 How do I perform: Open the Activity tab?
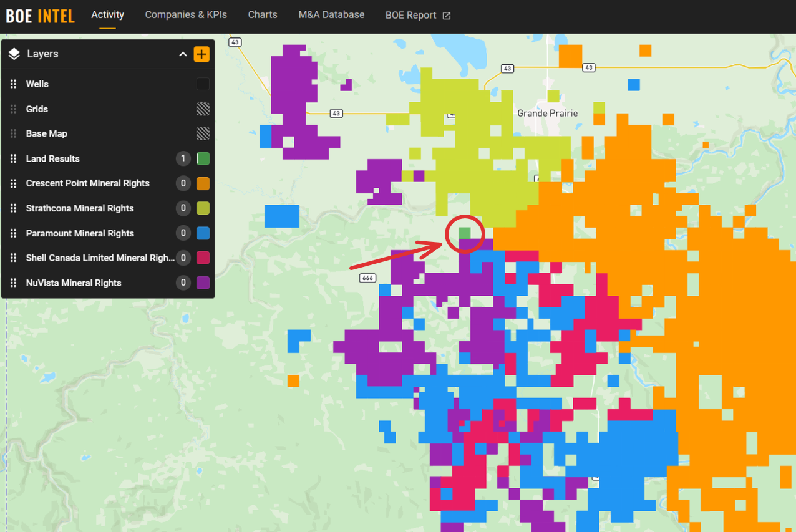[108, 14]
